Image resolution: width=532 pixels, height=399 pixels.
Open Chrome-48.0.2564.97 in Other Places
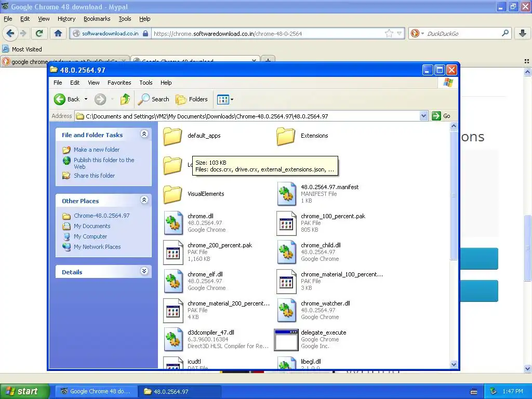click(x=101, y=216)
